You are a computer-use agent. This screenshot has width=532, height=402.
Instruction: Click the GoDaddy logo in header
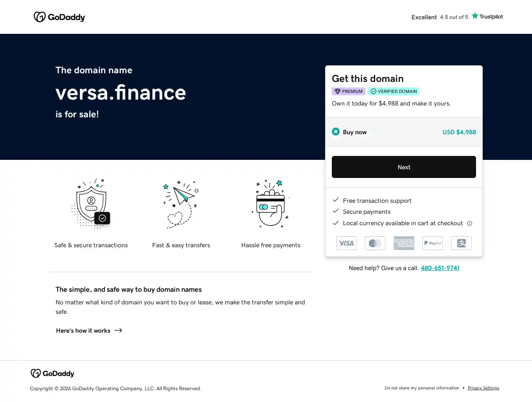tap(60, 17)
